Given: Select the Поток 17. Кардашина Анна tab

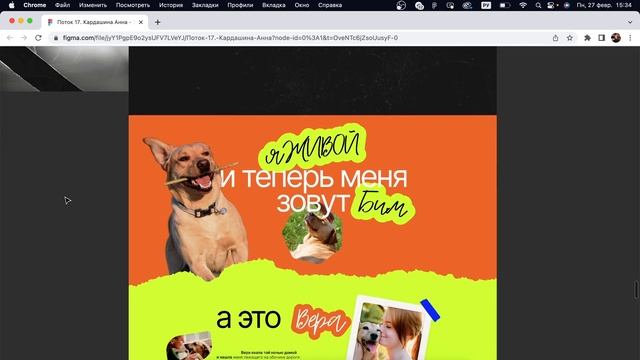Looking at the screenshot, I should 95,22.
